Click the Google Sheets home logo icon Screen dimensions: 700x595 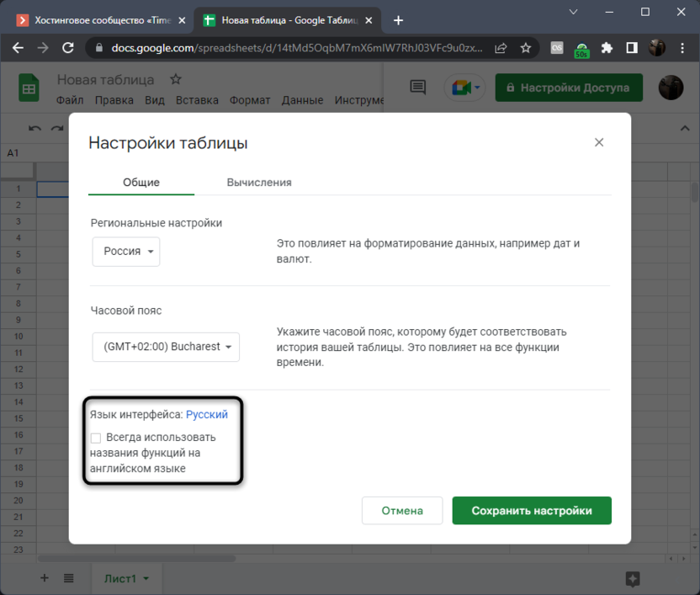point(29,88)
